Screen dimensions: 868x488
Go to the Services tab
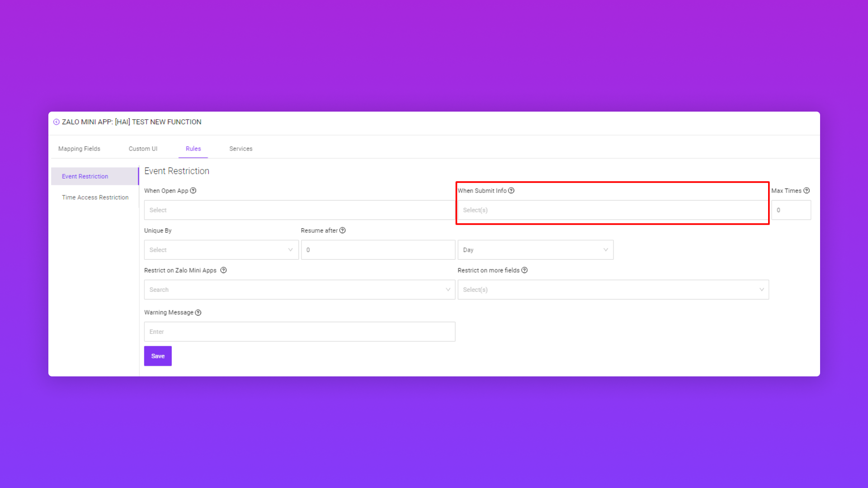coord(241,149)
